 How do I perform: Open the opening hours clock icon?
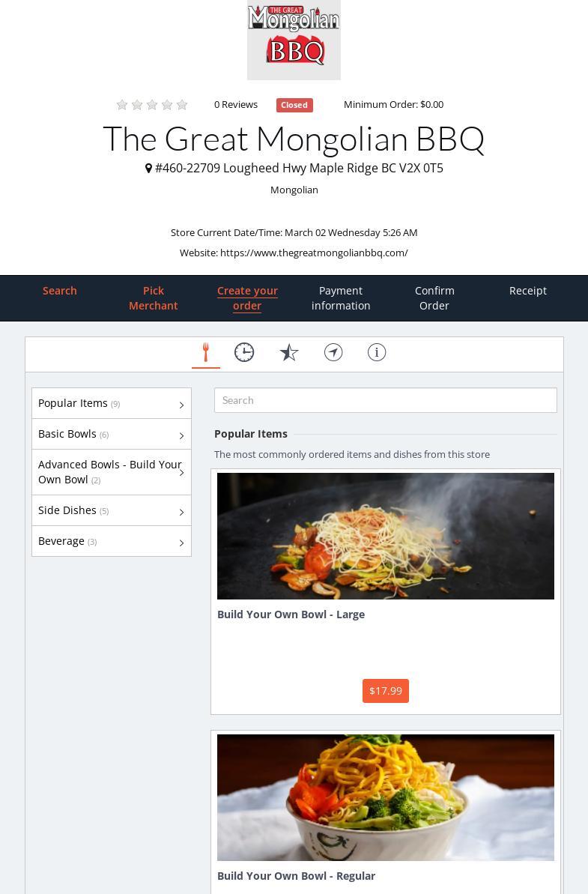(244, 352)
